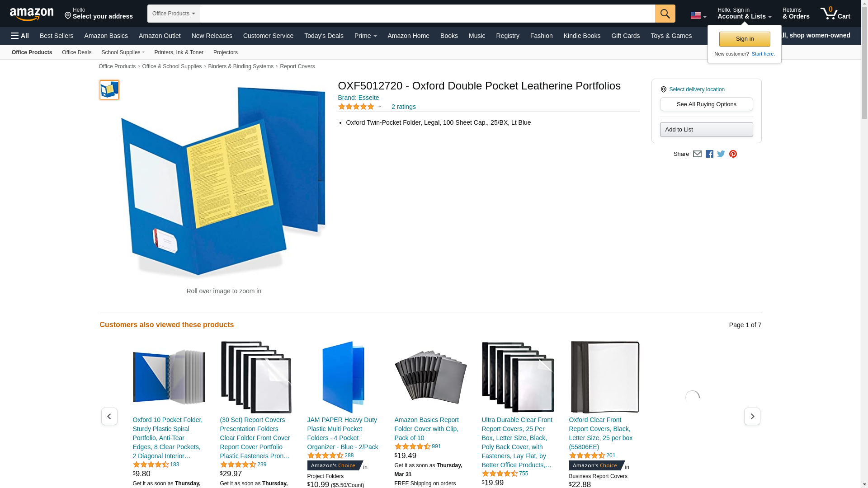This screenshot has width=868, height=488.
Task: Share the product on Facebook
Action: (x=709, y=154)
